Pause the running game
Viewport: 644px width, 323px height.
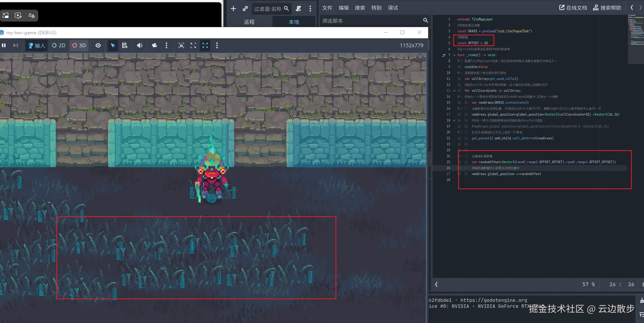(x=4, y=45)
